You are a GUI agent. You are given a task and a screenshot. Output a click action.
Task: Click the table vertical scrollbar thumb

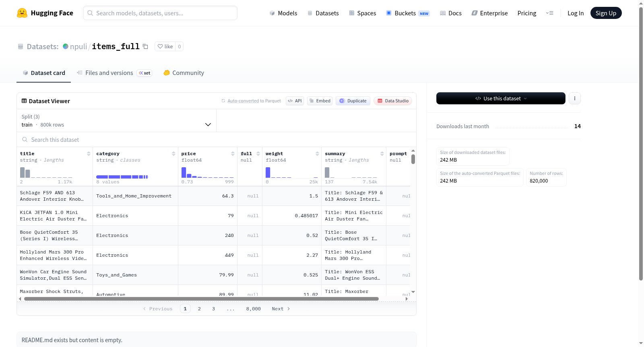pos(413,159)
